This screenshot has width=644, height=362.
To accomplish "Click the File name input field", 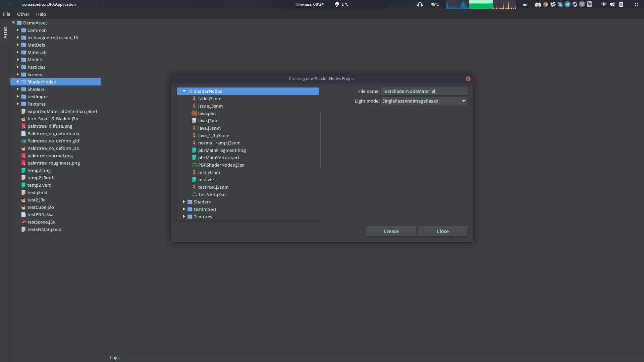I will (x=424, y=91).
